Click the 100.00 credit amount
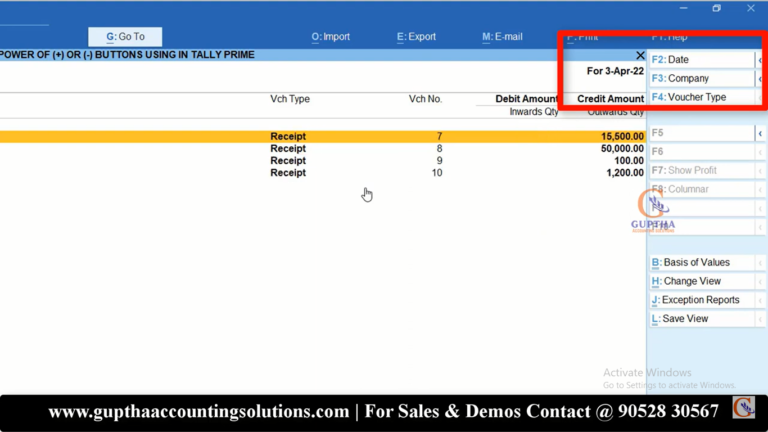The image size is (768, 432). click(x=628, y=161)
